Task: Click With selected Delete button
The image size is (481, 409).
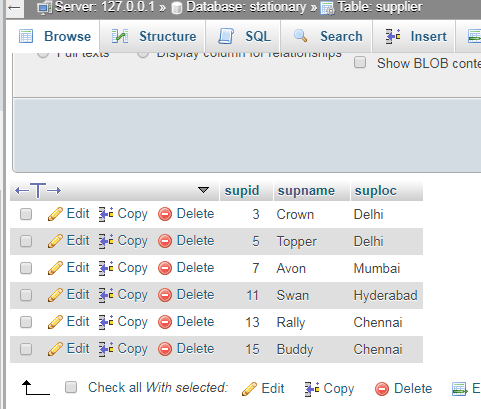Action: point(403,388)
